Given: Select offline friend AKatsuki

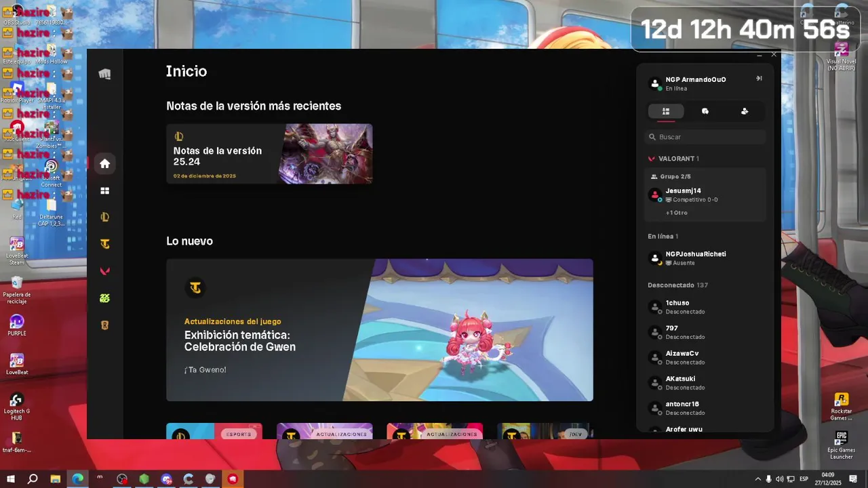Looking at the screenshot, I should pos(705,383).
